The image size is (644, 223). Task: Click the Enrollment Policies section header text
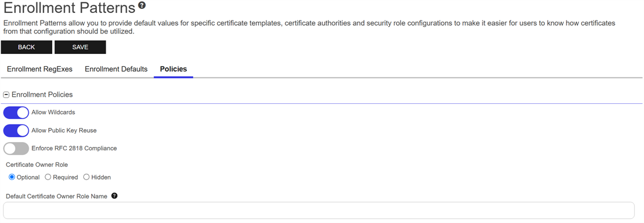(x=42, y=95)
